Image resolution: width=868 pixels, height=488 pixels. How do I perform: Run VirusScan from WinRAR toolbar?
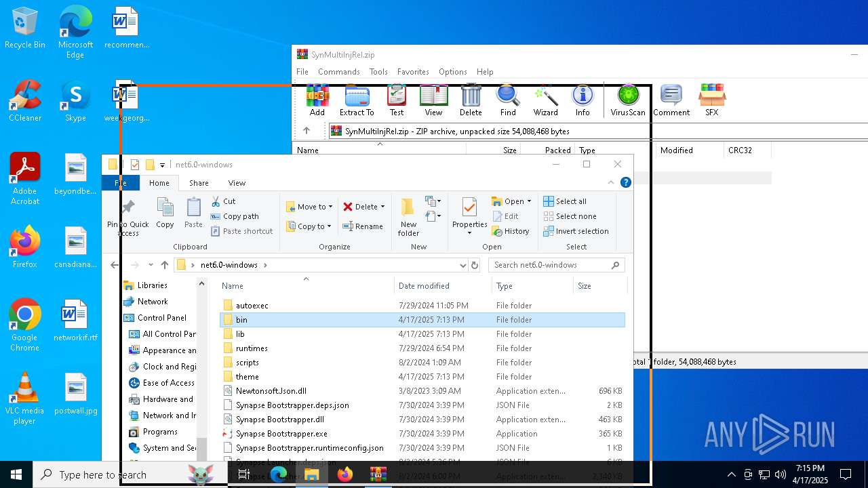tap(628, 100)
